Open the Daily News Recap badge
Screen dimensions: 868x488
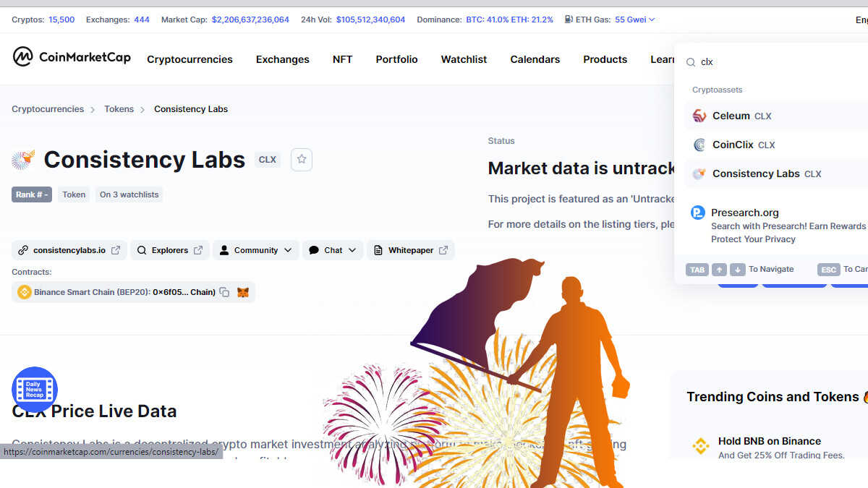pyautogui.click(x=35, y=389)
